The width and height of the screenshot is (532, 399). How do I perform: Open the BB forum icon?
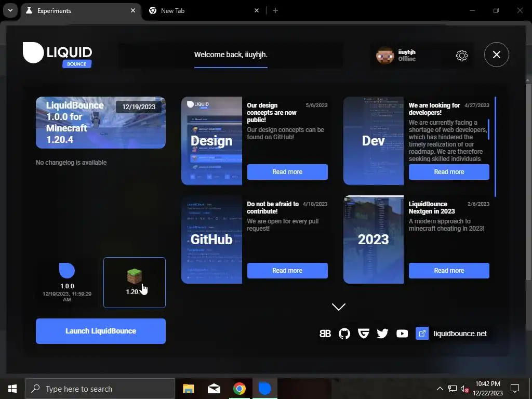(325, 334)
